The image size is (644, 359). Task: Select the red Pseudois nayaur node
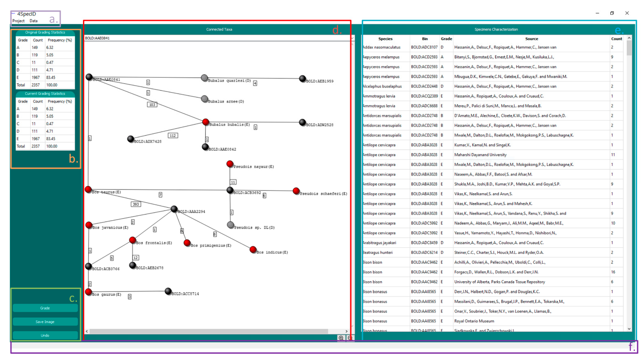[x=230, y=164]
